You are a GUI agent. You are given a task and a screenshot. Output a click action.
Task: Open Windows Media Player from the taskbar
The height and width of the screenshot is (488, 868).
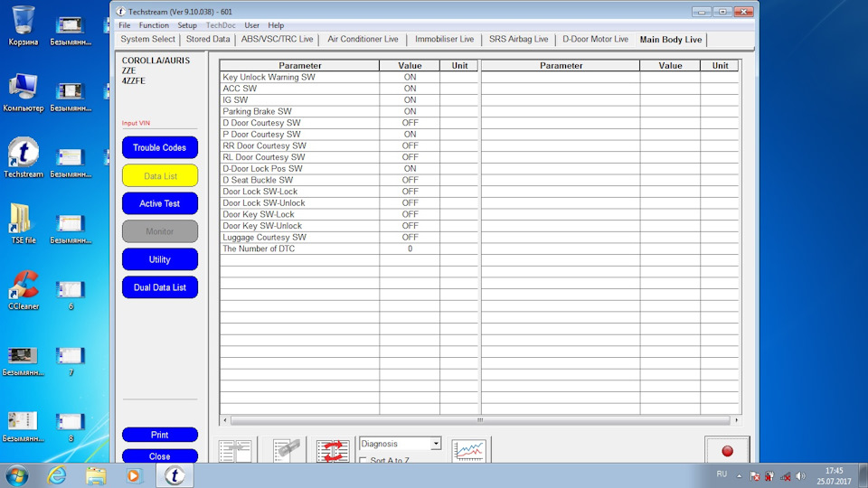134,476
